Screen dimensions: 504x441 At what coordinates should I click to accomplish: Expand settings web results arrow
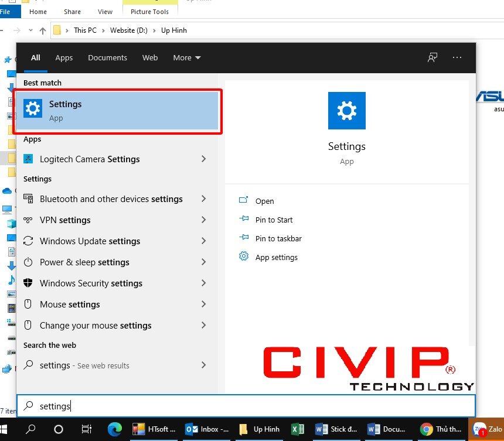(x=203, y=365)
